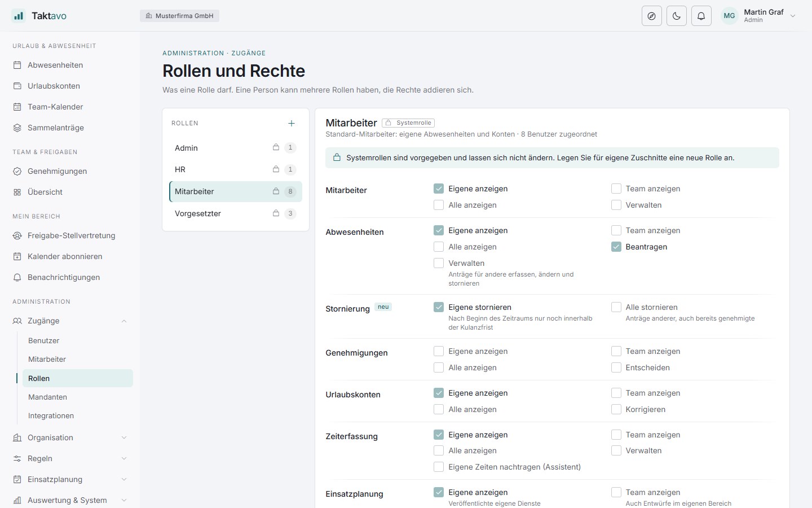Screen dimensions: 812x508
Task: Toggle 'Eigene stornieren' checkbox
Action: point(439,307)
